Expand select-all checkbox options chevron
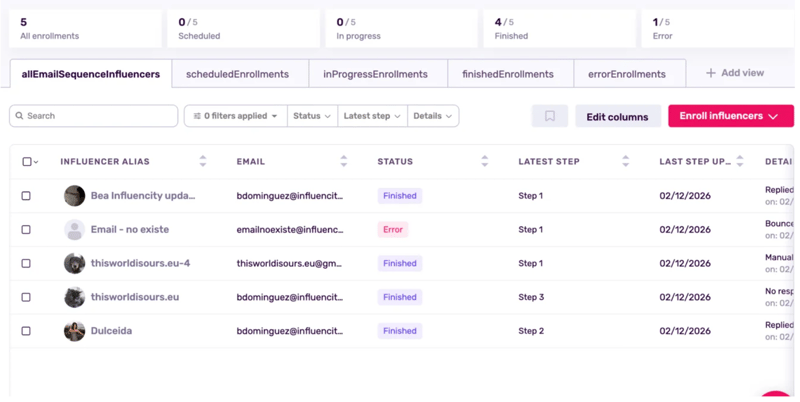 (x=36, y=162)
